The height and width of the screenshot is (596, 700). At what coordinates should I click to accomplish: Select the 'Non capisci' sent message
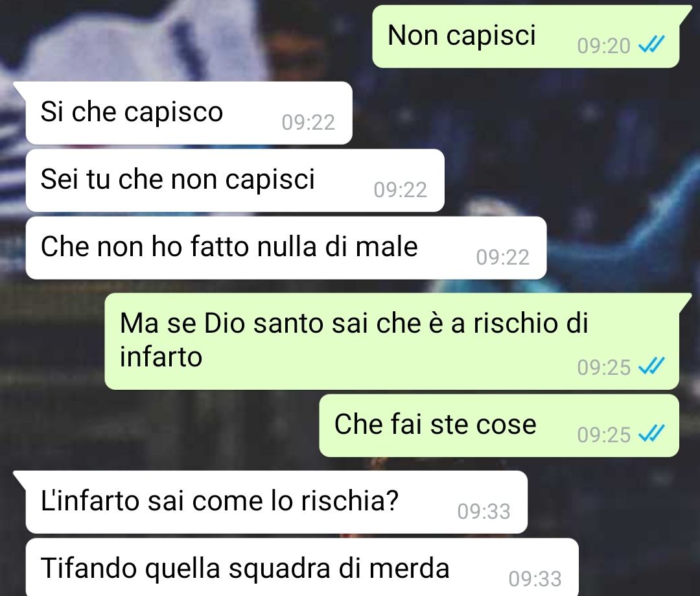point(526,36)
